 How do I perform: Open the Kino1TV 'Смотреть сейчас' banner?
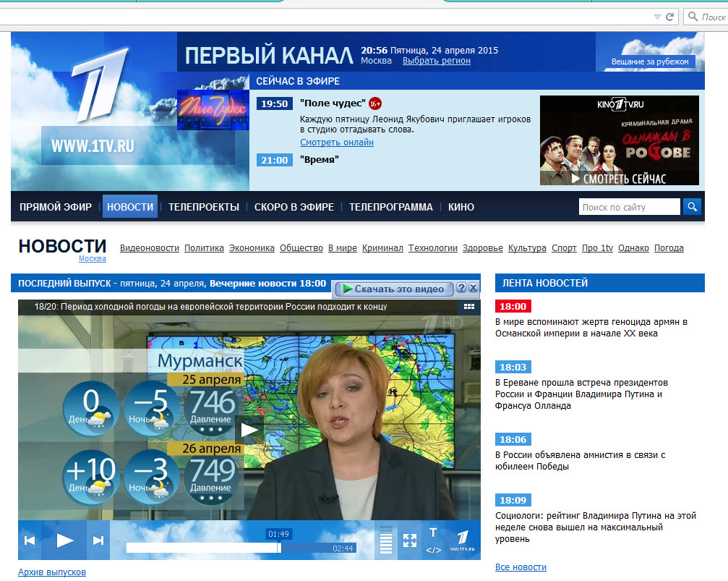620,140
